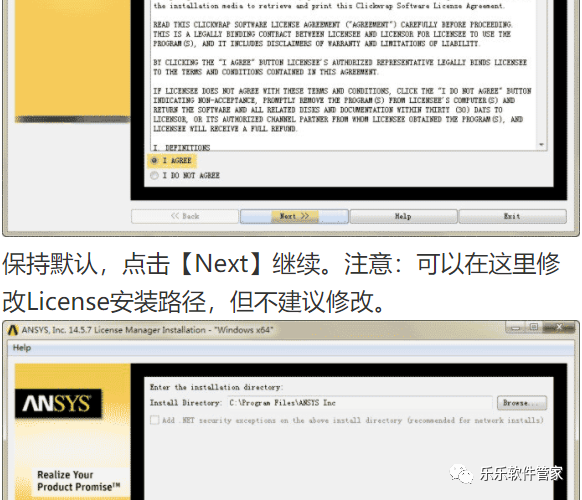
Task: Click the I. DEFINITIONS heading text
Action: pos(182,148)
